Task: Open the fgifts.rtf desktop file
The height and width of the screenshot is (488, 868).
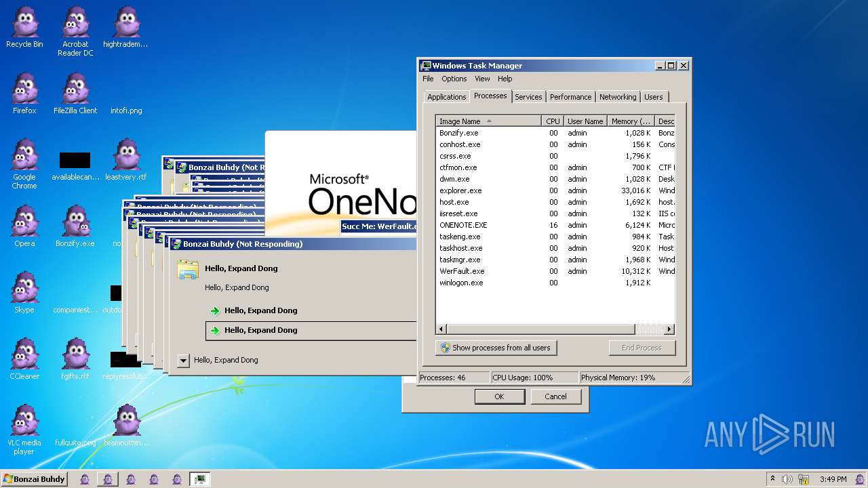Action: click(x=75, y=359)
